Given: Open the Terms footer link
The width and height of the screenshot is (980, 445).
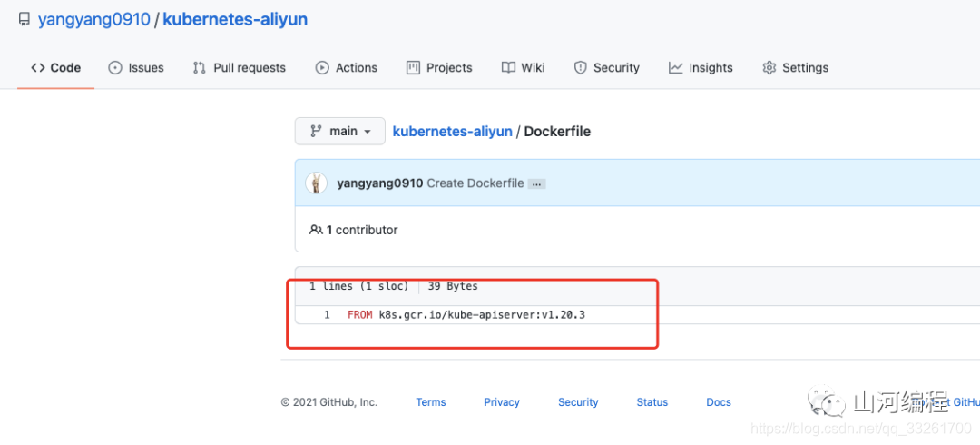Looking at the screenshot, I should point(431,402).
